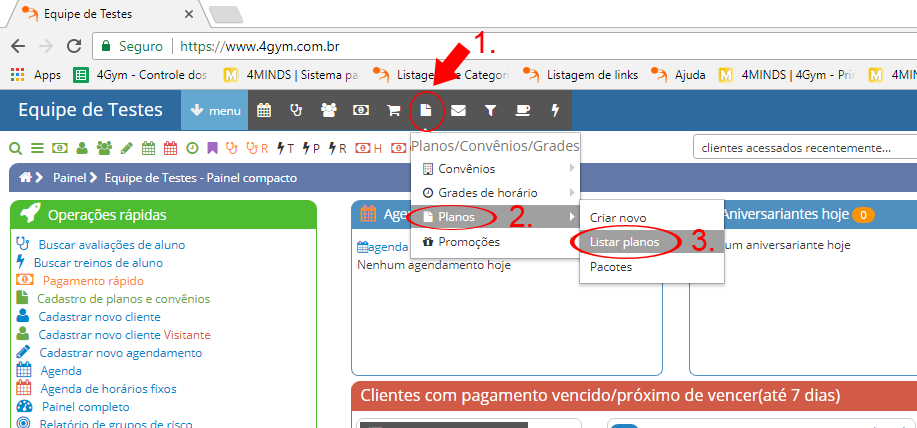Reload the page with browser refresh button
This screenshot has width=917, height=428.
pos(75,46)
